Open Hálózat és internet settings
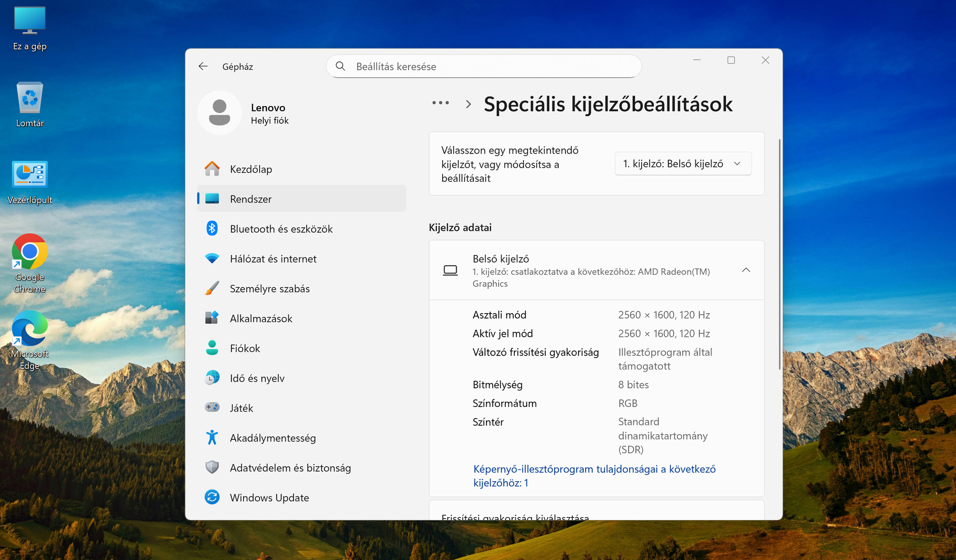Viewport: 956px width, 560px height. click(273, 259)
